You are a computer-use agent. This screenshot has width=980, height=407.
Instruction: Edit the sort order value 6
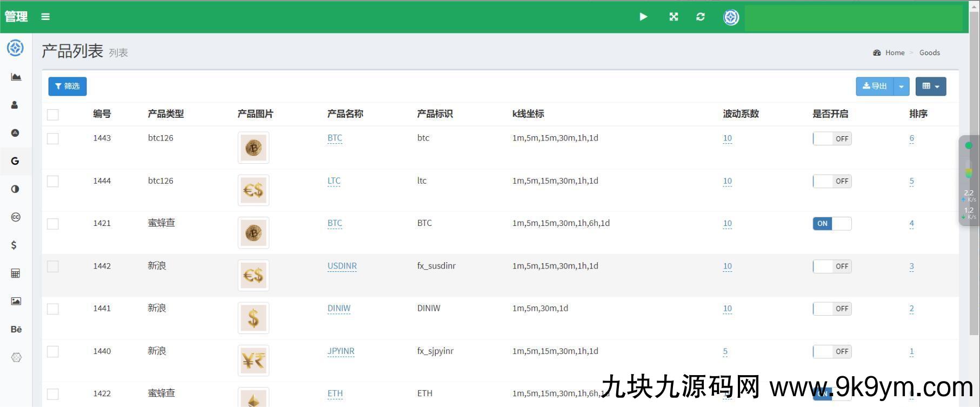click(x=912, y=138)
